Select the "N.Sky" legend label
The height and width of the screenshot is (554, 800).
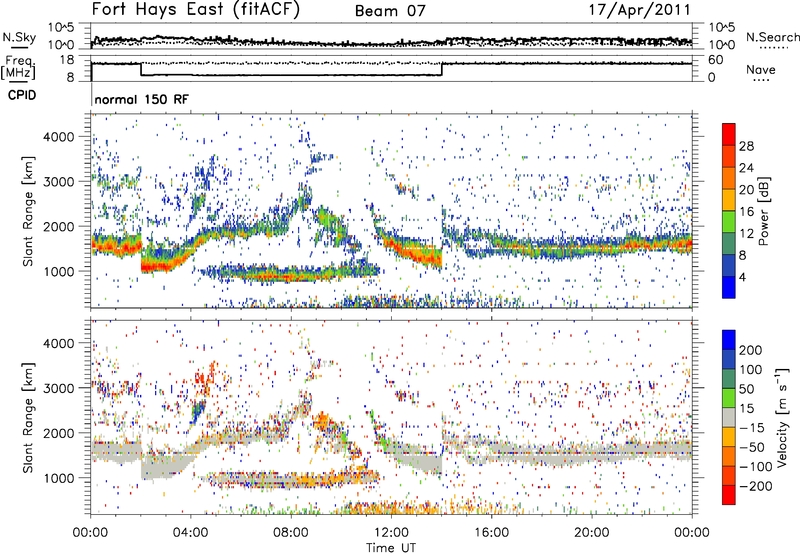point(19,37)
